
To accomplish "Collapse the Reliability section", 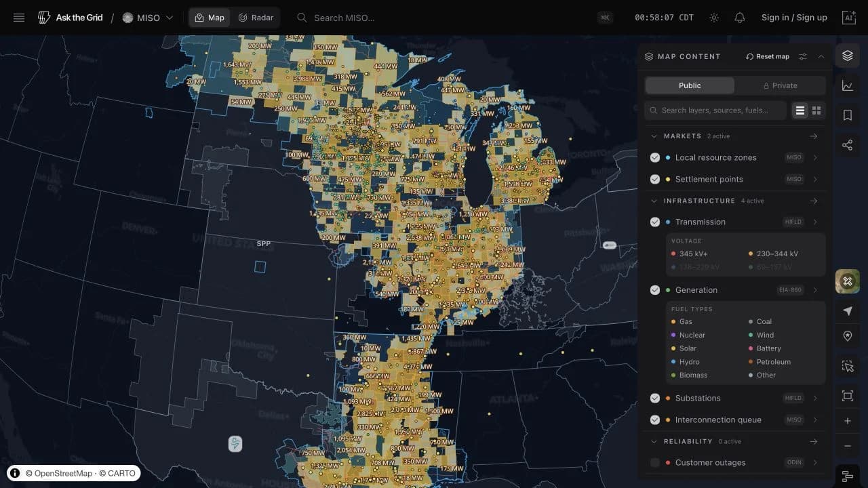I will coord(654,441).
